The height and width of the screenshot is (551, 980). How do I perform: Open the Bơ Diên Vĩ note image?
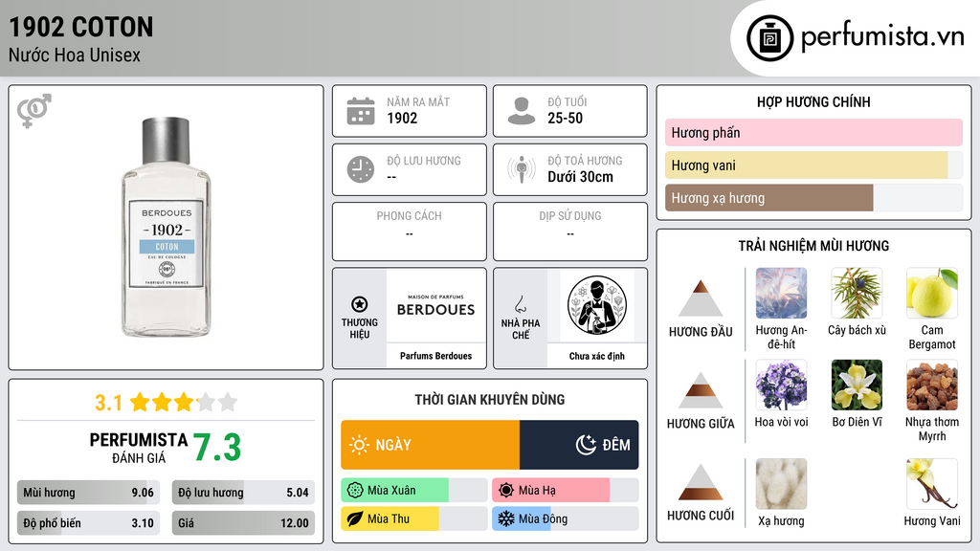tap(857, 385)
